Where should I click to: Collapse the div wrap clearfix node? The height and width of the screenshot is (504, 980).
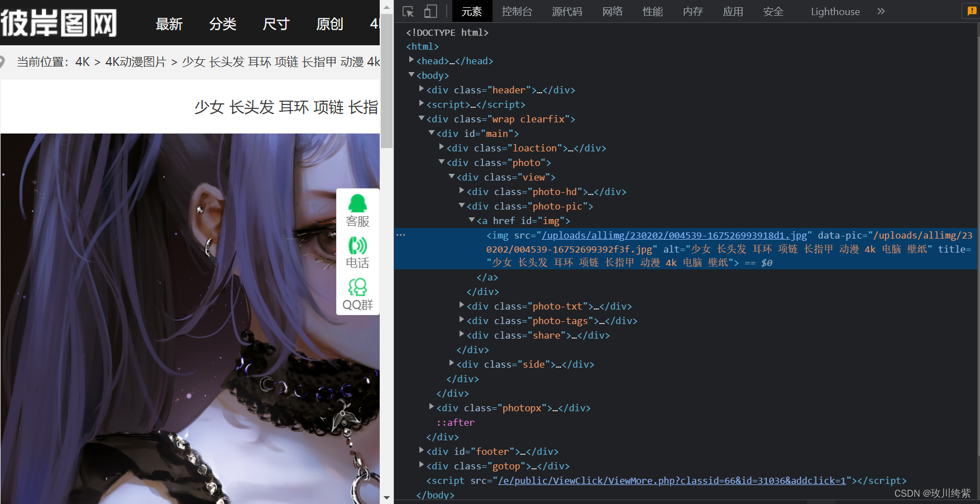pyautogui.click(x=422, y=118)
